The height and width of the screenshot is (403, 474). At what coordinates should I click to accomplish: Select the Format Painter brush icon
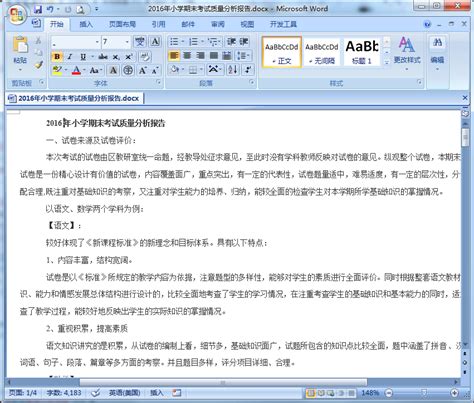click(39, 65)
